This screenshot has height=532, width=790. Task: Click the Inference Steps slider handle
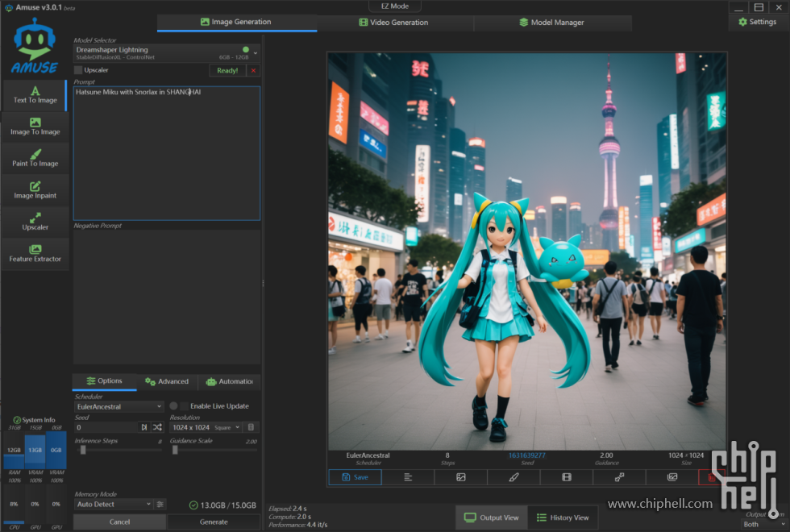[x=83, y=450]
